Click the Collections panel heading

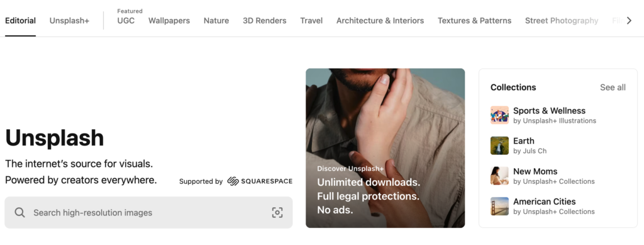coord(513,87)
